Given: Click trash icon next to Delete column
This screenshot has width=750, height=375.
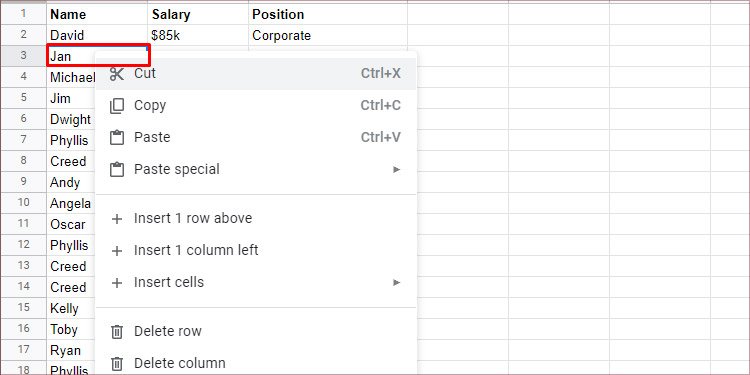Looking at the screenshot, I should (117, 364).
